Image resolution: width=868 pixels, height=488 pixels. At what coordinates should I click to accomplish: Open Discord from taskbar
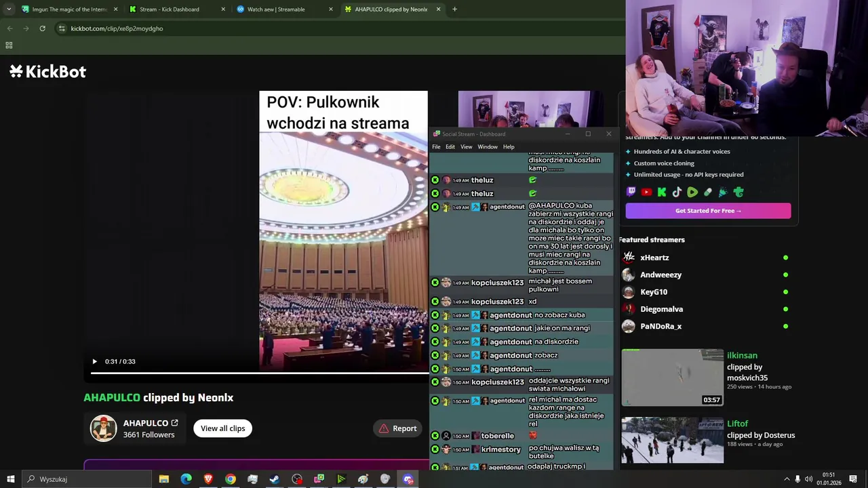click(x=408, y=479)
